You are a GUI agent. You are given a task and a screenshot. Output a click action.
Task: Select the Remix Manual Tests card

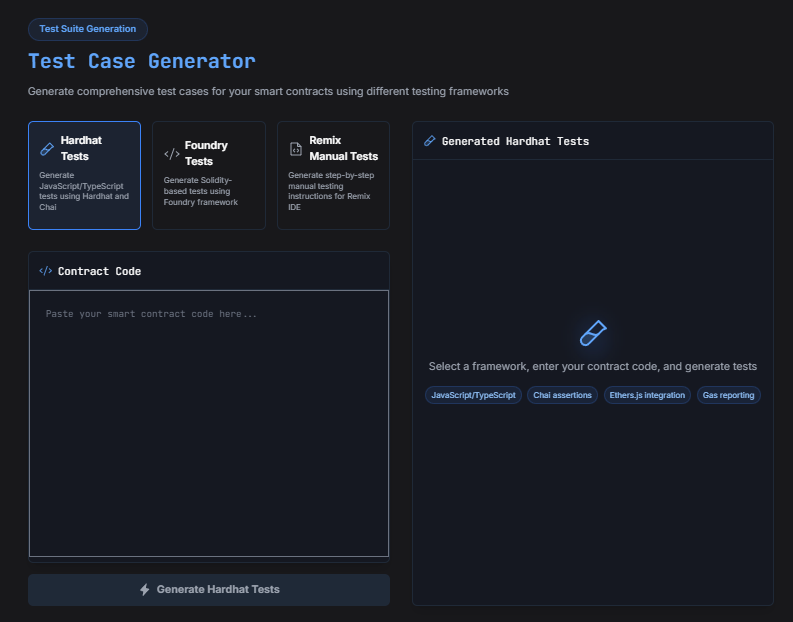click(x=333, y=175)
